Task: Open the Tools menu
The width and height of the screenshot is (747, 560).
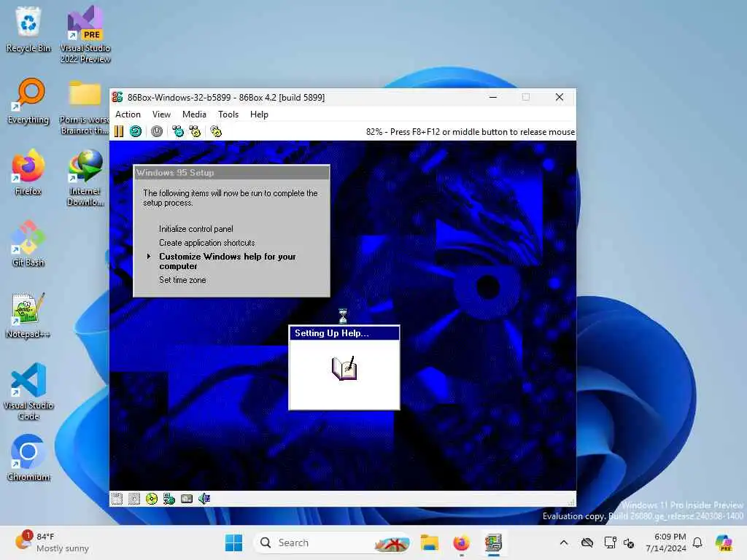Action: click(x=228, y=114)
